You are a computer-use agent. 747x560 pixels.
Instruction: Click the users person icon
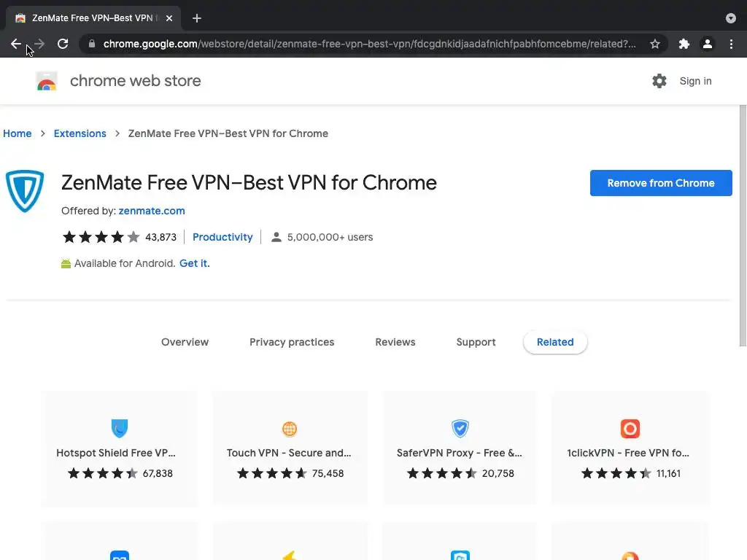tap(276, 237)
